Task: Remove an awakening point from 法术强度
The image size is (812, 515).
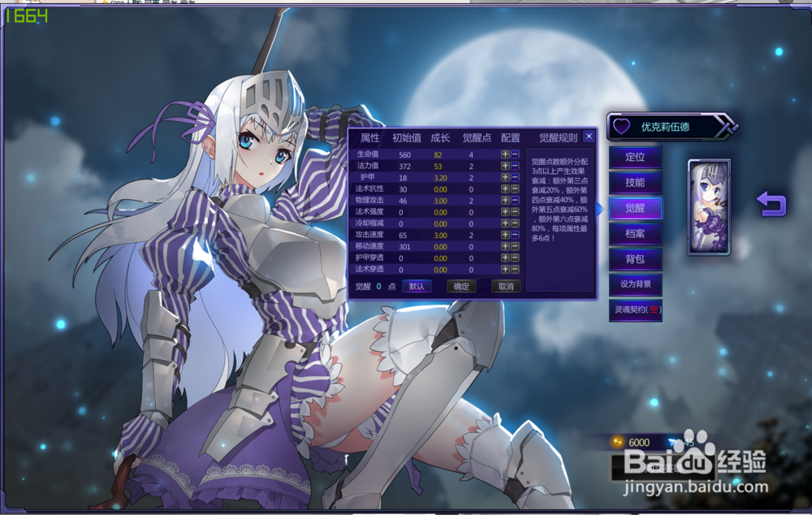Action: click(x=515, y=212)
